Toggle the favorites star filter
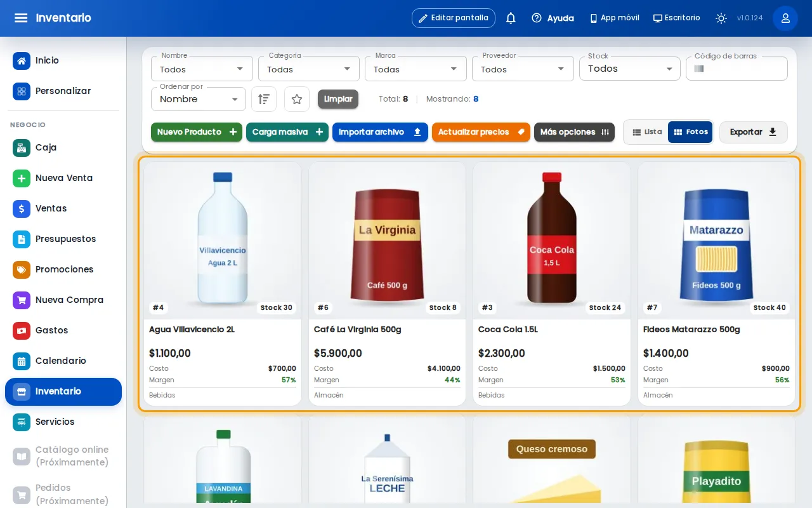The width and height of the screenshot is (812, 508). 297,99
